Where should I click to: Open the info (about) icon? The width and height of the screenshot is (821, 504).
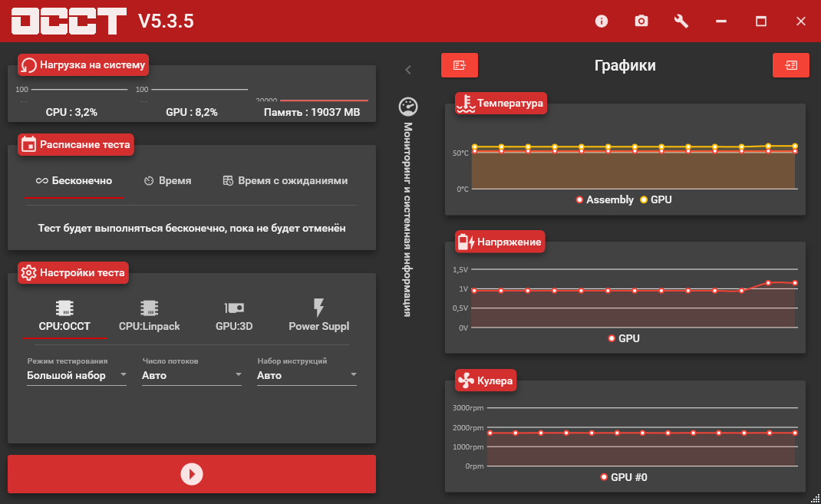click(x=601, y=21)
